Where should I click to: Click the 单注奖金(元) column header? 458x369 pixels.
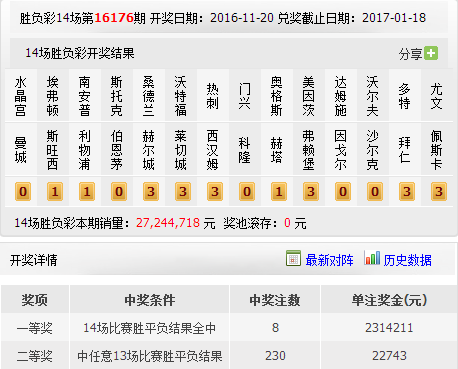[389, 300]
